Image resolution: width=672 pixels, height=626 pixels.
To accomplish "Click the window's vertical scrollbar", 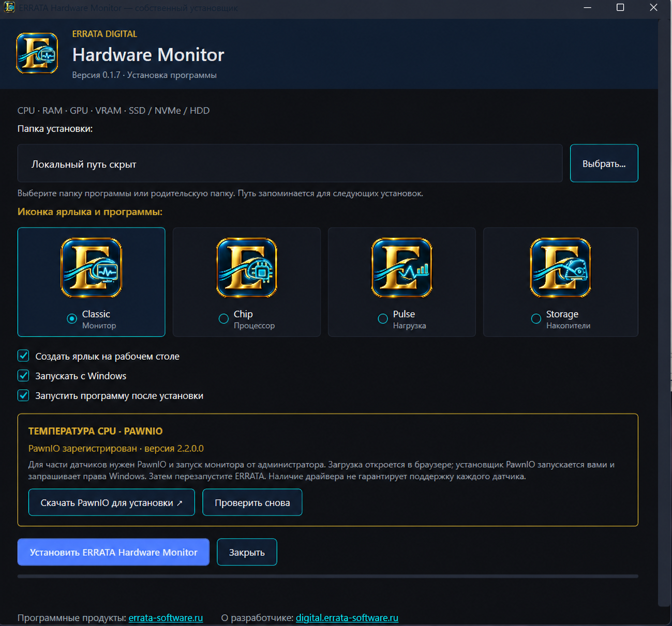I will pos(665,313).
